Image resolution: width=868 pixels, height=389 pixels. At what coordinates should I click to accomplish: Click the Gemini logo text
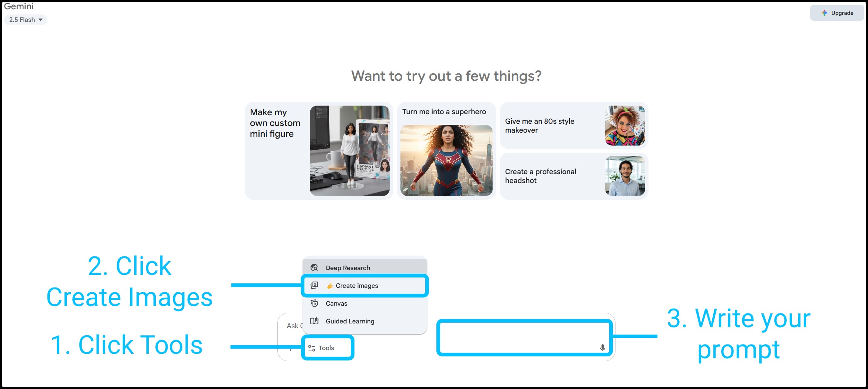click(x=19, y=6)
